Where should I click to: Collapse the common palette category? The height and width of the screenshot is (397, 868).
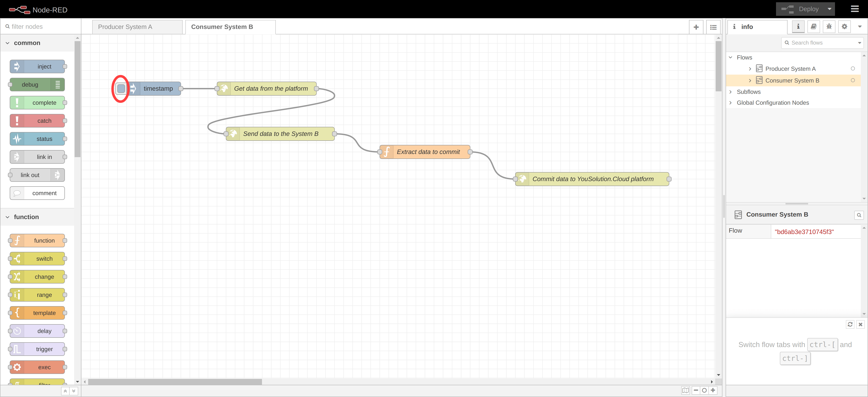point(8,43)
